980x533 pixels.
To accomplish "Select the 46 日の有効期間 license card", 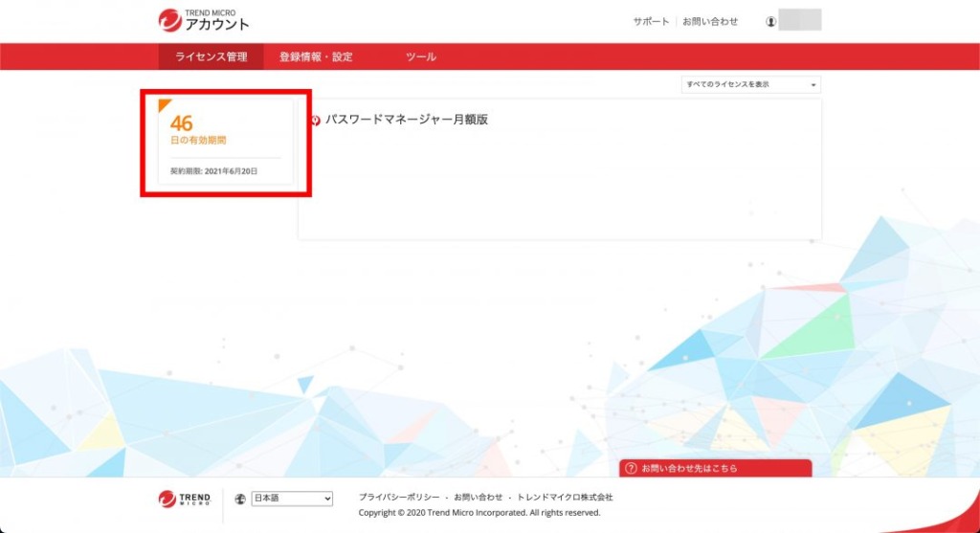I will [x=226, y=141].
